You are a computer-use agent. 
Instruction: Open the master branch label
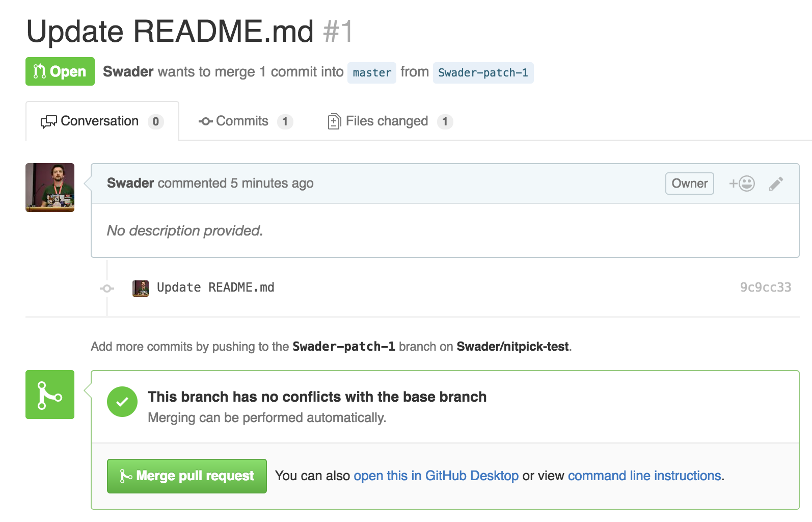tap(372, 73)
